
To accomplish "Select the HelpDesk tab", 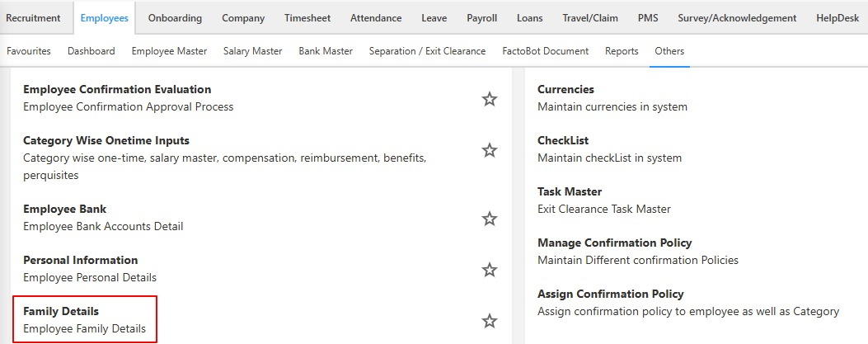I will pyautogui.click(x=838, y=18).
